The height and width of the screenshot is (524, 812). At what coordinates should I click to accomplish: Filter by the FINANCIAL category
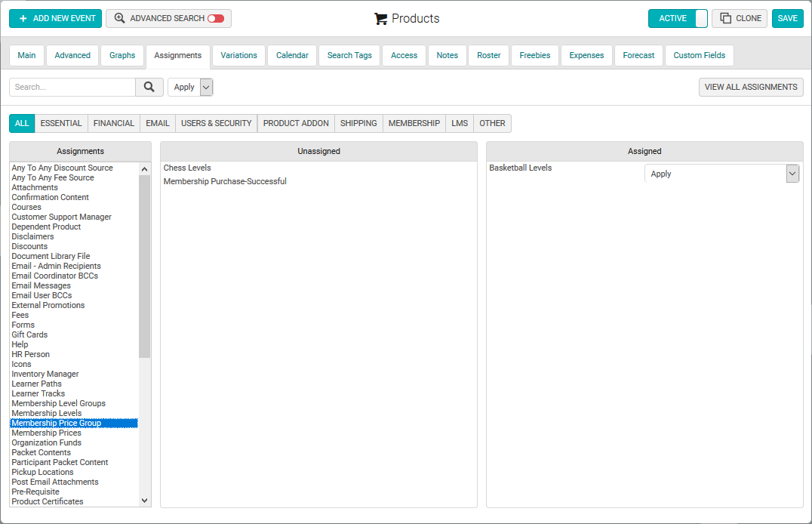pyautogui.click(x=113, y=123)
